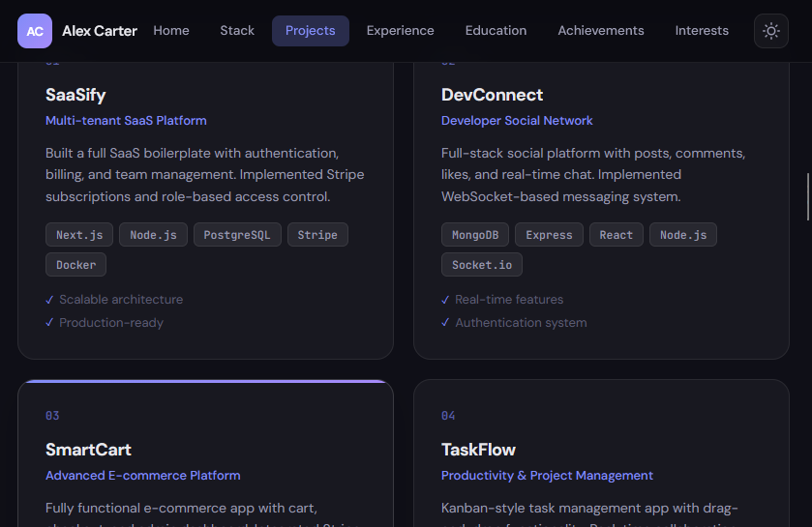812x527 pixels.
Task: Click the page's vertical scrollbar thumb
Action: 807,196
